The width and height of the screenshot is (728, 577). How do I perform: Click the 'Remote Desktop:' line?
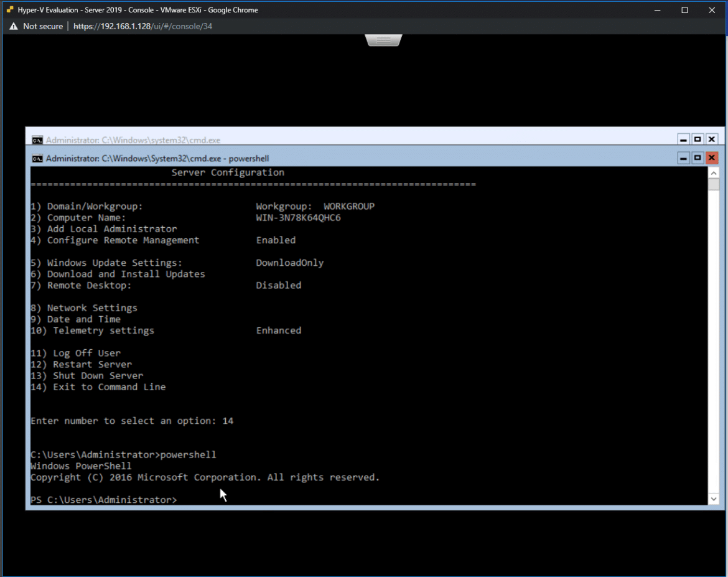(82, 285)
